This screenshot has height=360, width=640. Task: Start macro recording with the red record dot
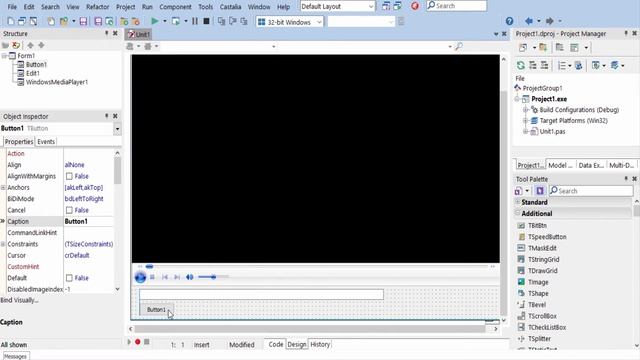point(138,342)
